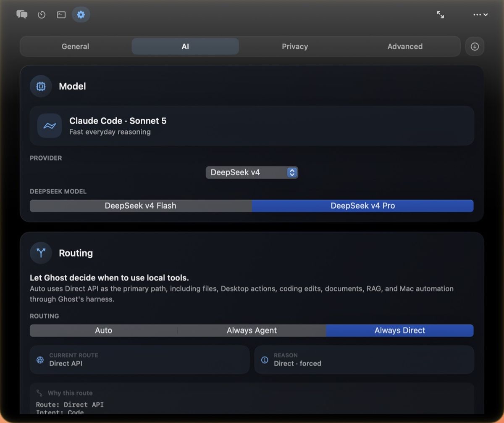Viewport: 504px width, 423px height.
Task: Click the Why this route icon
Action: click(39, 393)
